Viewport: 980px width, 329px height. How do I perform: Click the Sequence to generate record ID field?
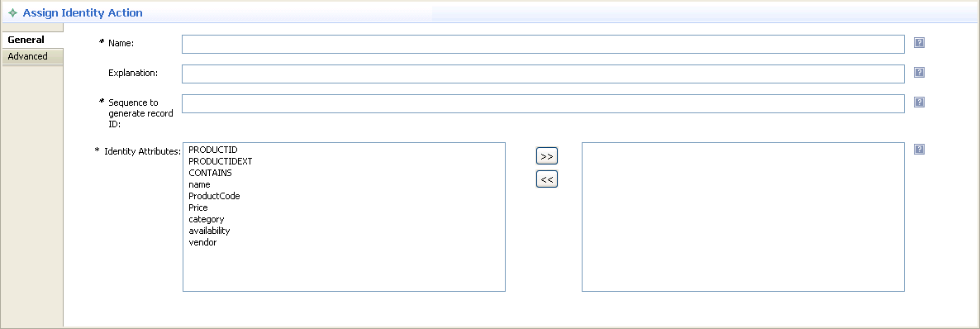[x=543, y=104]
